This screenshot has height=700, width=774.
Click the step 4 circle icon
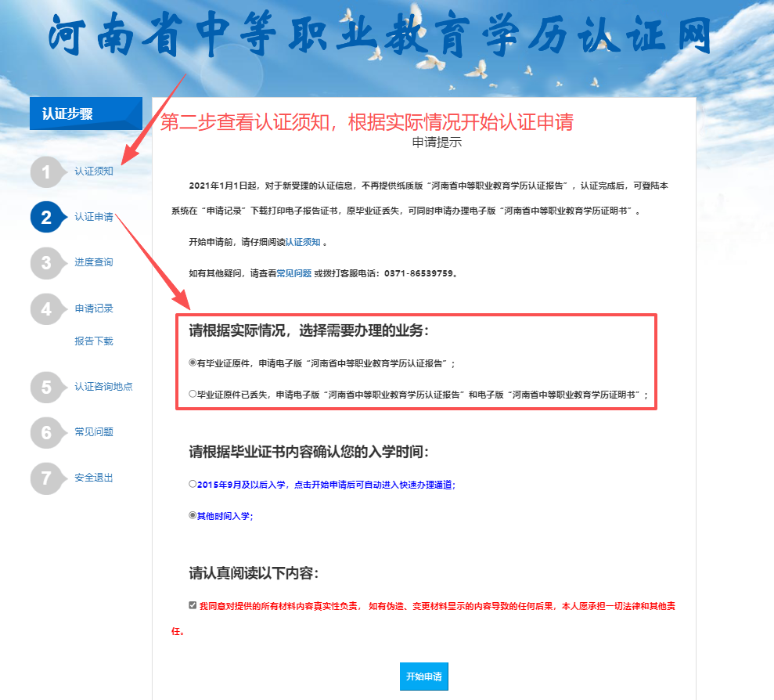[x=46, y=309]
